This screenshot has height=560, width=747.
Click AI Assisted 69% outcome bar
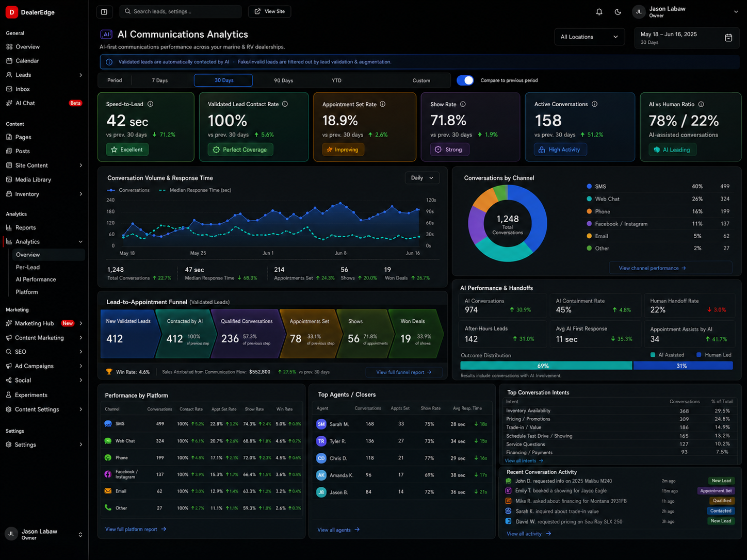[546, 366]
